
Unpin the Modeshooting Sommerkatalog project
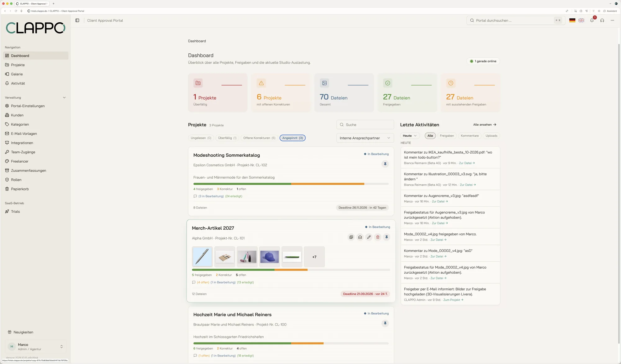pyautogui.click(x=385, y=164)
